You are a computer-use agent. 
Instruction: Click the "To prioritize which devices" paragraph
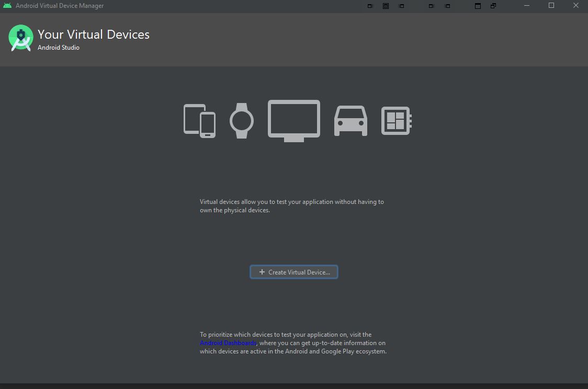click(x=293, y=343)
